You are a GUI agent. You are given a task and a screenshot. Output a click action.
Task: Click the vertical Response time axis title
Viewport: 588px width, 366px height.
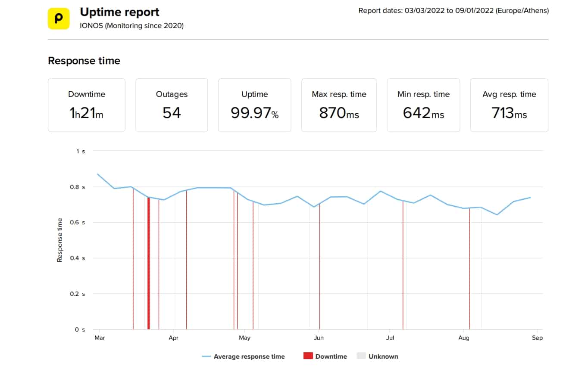pyautogui.click(x=60, y=240)
